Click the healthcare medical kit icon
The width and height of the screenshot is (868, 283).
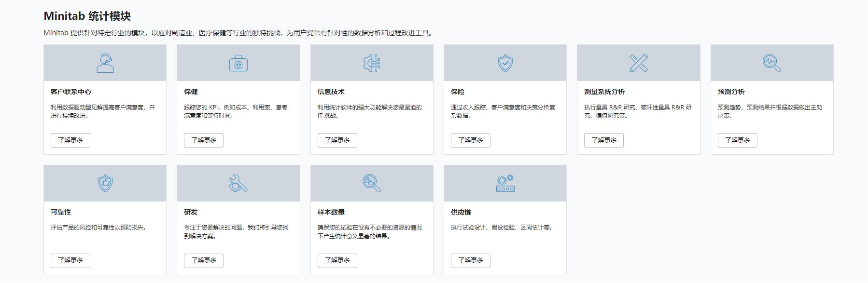pyautogui.click(x=238, y=63)
